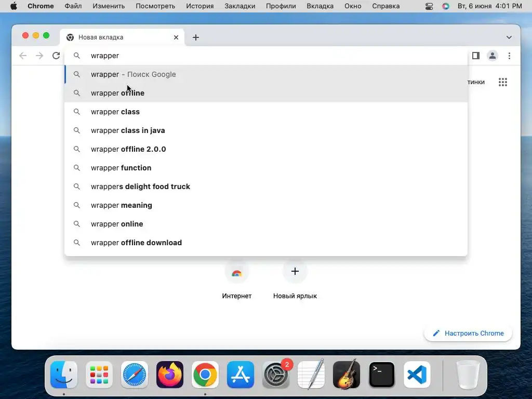This screenshot has width=532, height=399.
Task: Open Safari from the Dock
Action: [135, 375]
